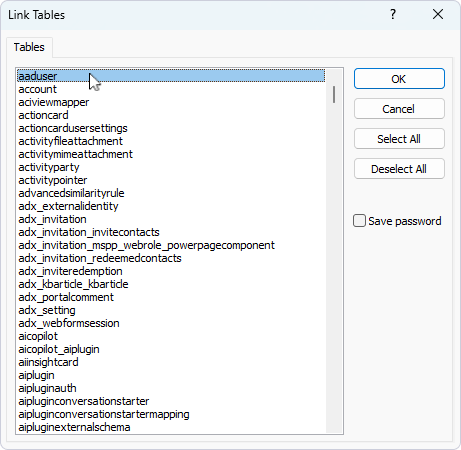Click the table list scrollbar thumb
461x450 pixels.
point(334,94)
